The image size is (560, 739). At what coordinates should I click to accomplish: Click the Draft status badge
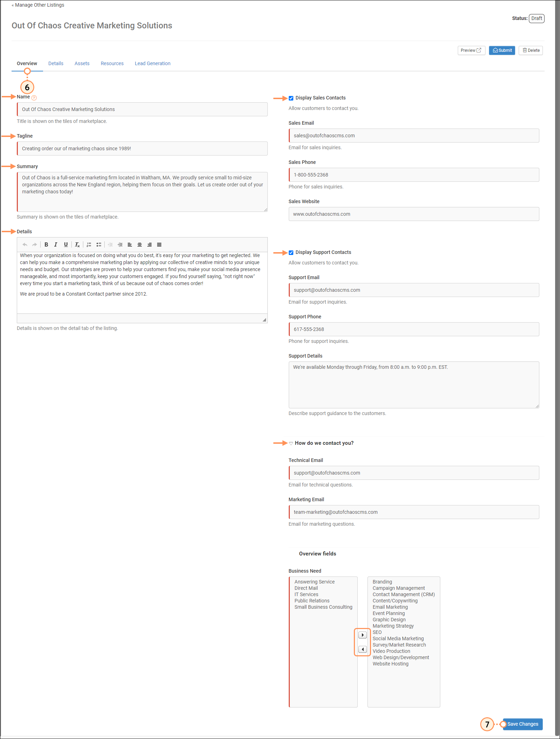coord(537,18)
